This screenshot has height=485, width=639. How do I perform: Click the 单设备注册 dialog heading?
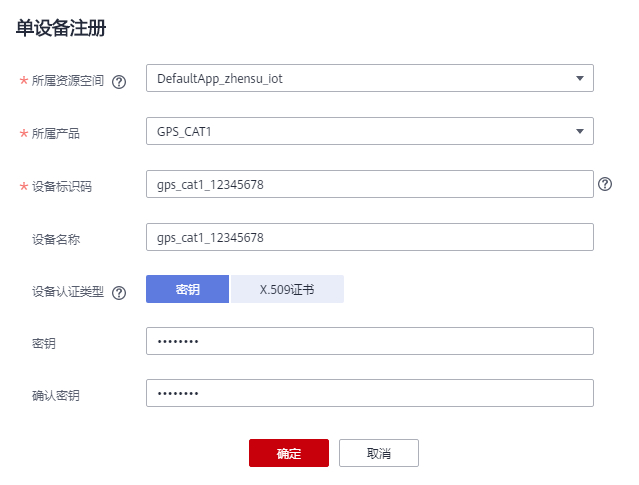(61, 29)
